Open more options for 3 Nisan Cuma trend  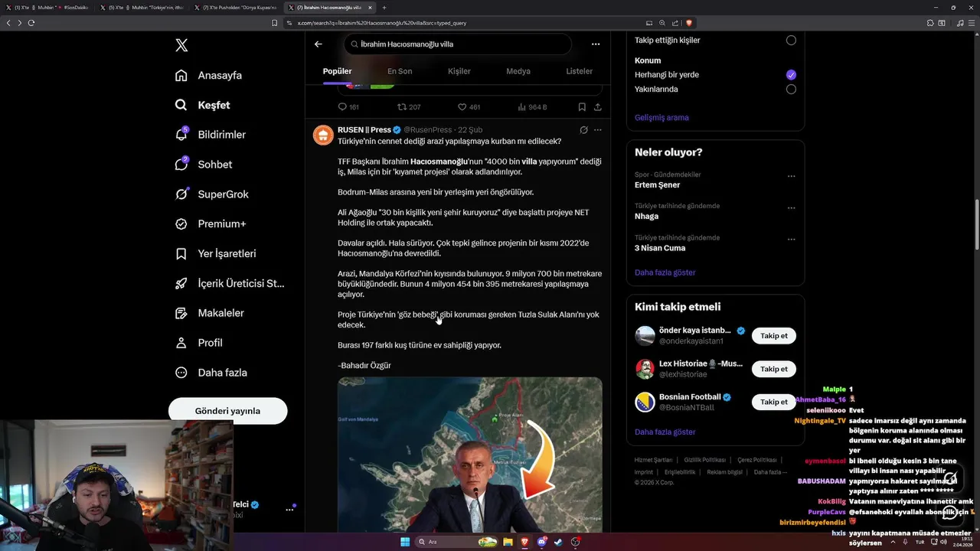click(791, 239)
